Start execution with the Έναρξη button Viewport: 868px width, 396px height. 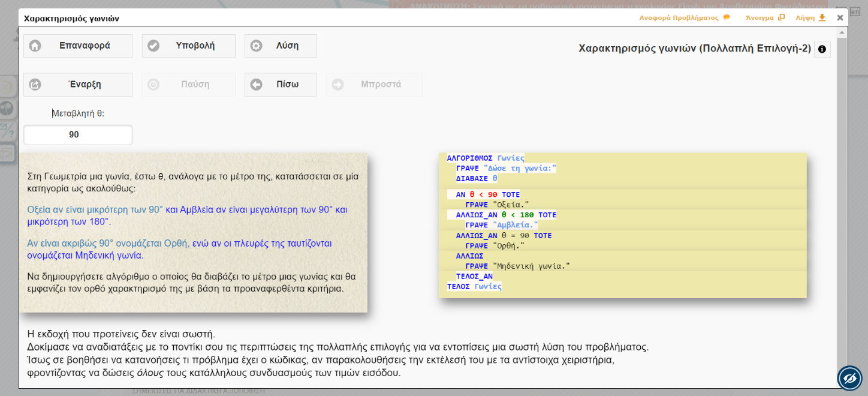(x=78, y=85)
